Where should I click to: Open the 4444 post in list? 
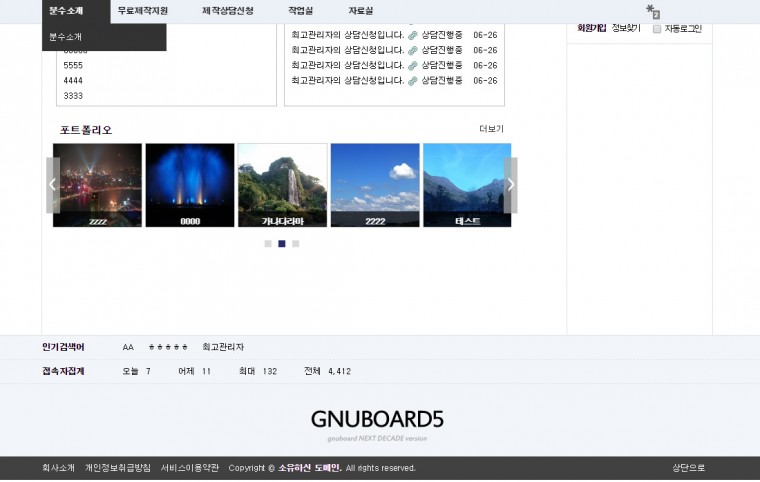click(x=73, y=80)
